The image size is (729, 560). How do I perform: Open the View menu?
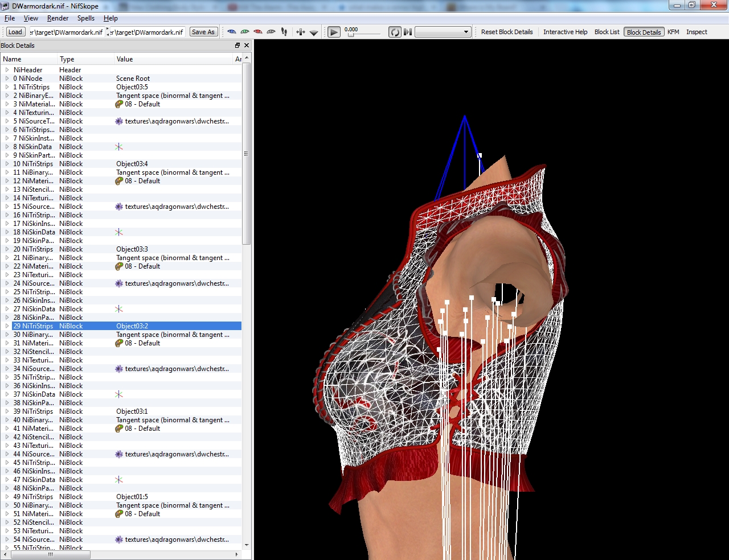coord(31,18)
